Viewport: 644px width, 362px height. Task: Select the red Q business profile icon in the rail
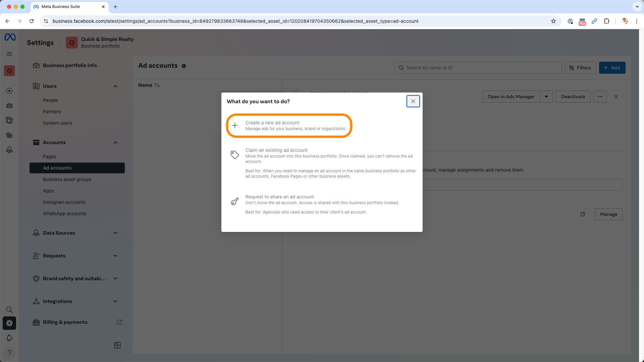[x=9, y=71]
